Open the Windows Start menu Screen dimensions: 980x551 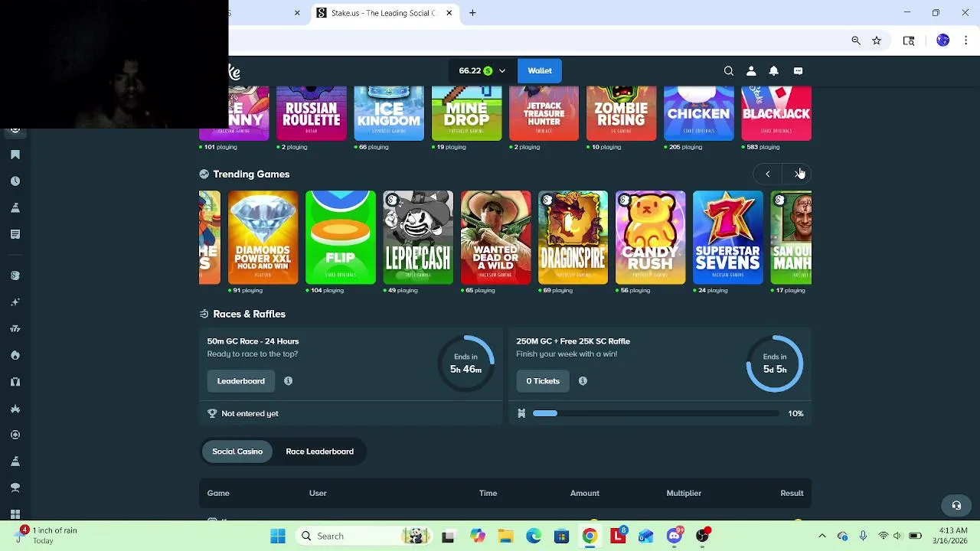point(278,536)
